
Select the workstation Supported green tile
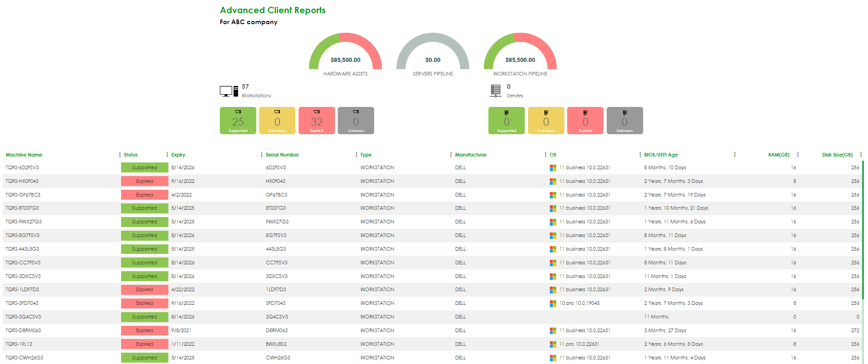click(238, 121)
